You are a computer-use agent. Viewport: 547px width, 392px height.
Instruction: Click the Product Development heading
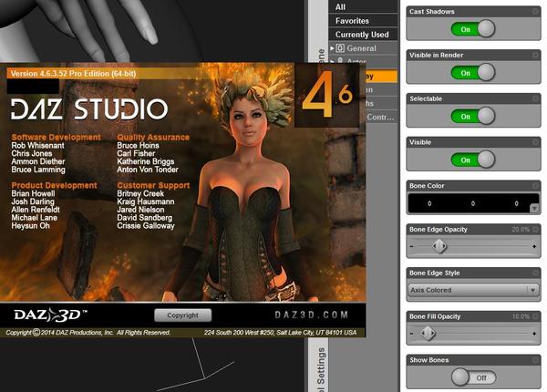[x=54, y=185]
